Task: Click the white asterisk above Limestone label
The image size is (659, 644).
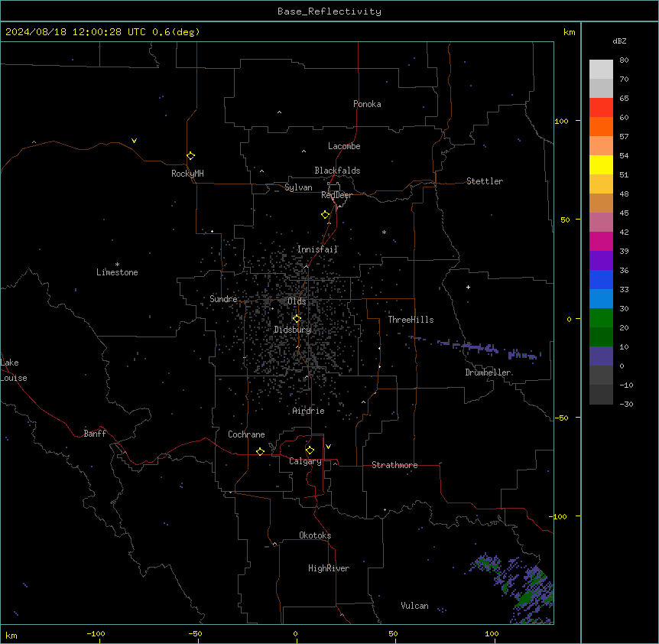Action: pyautogui.click(x=117, y=265)
